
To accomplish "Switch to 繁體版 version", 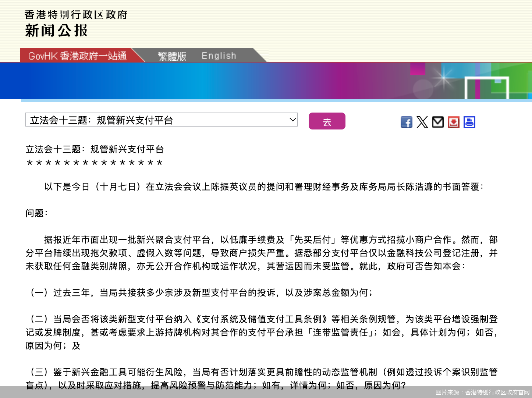I will click(x=172, y=56).
